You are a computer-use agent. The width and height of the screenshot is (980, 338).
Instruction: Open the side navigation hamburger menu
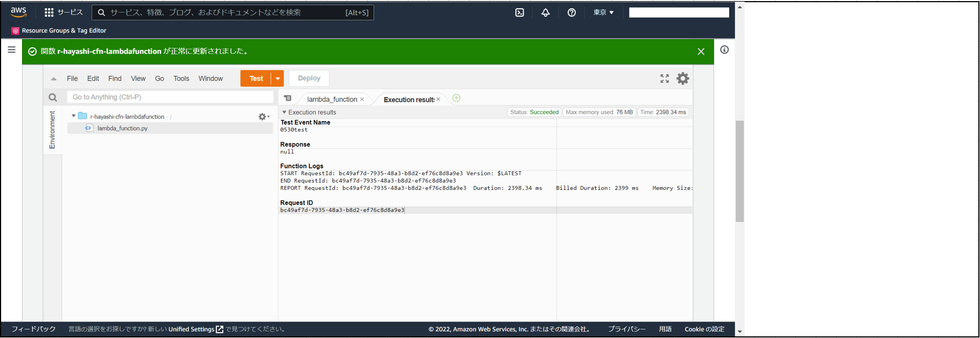click(x=12, y=50)
